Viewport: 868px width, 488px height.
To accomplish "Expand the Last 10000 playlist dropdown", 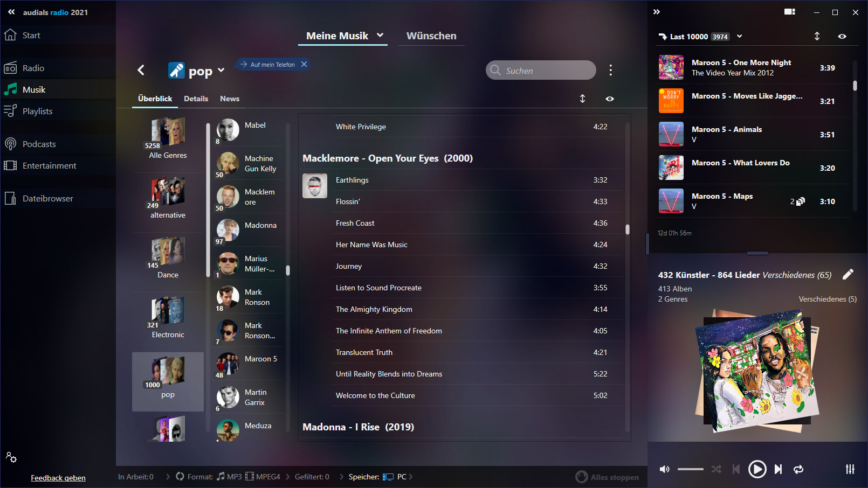I will pos(740,37).
